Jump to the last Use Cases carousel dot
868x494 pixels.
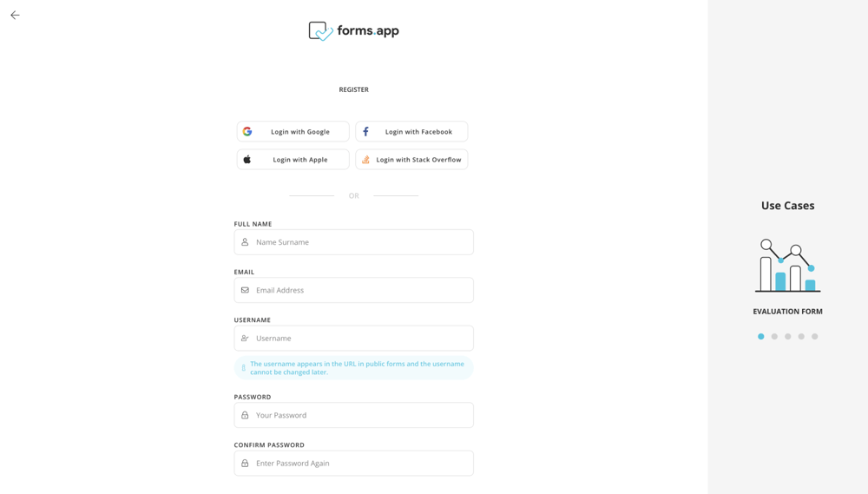click(815, 337)
